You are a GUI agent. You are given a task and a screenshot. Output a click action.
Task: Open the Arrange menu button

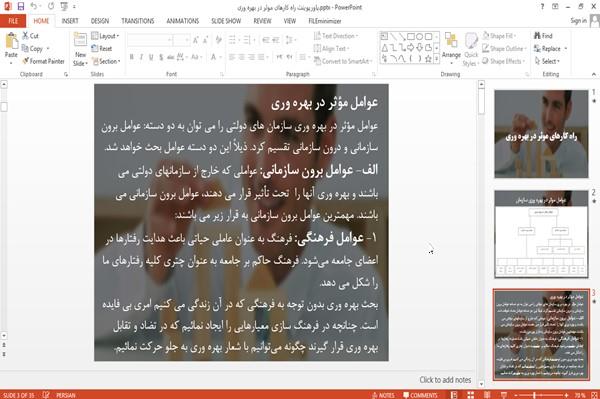click(451, 48)
